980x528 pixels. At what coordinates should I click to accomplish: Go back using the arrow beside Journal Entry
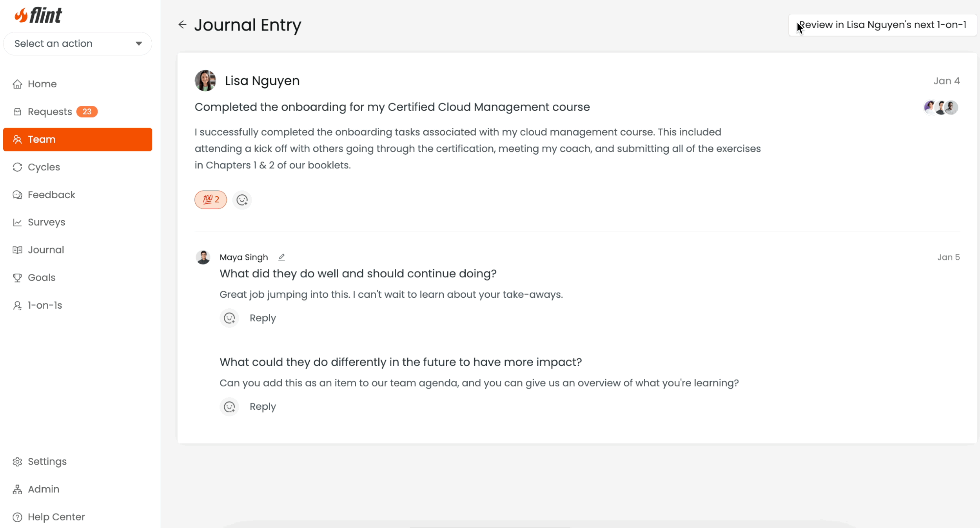tap(182, 25)
